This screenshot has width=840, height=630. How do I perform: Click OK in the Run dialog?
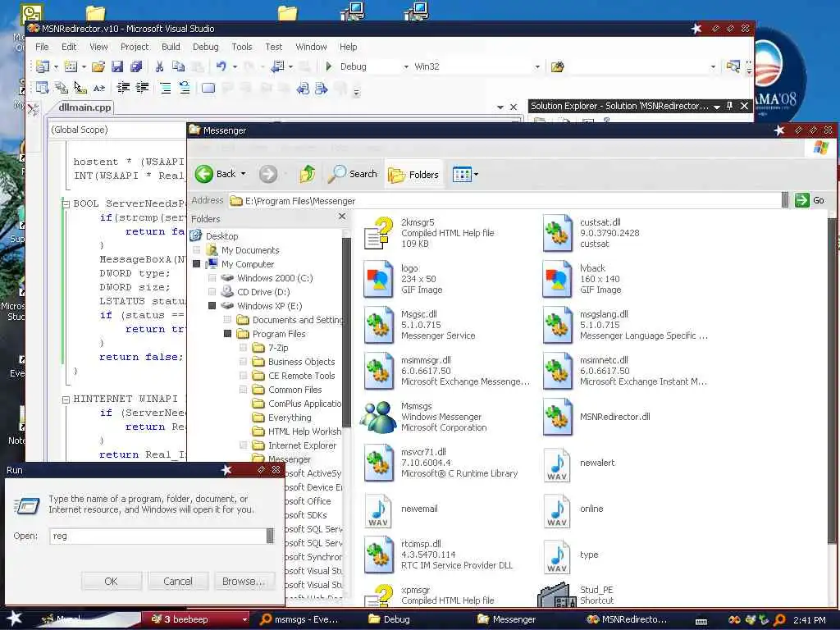(112, 582)
